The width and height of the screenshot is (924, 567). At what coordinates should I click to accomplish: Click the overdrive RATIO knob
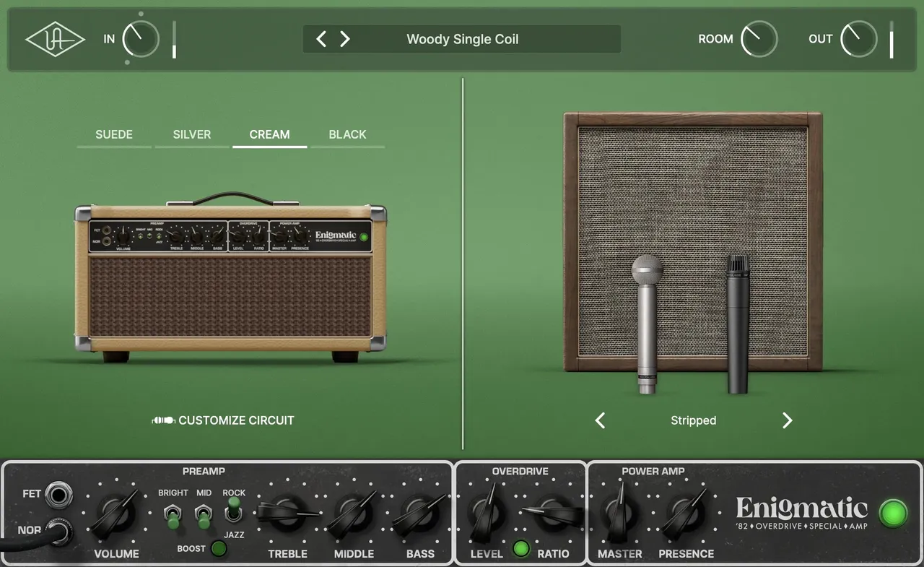(553, 514)
